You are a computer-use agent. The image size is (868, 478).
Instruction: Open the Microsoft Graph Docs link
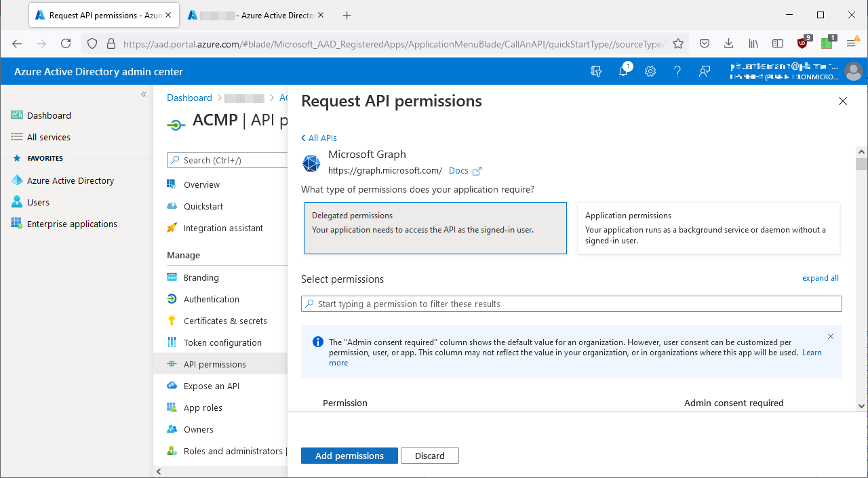460,170
